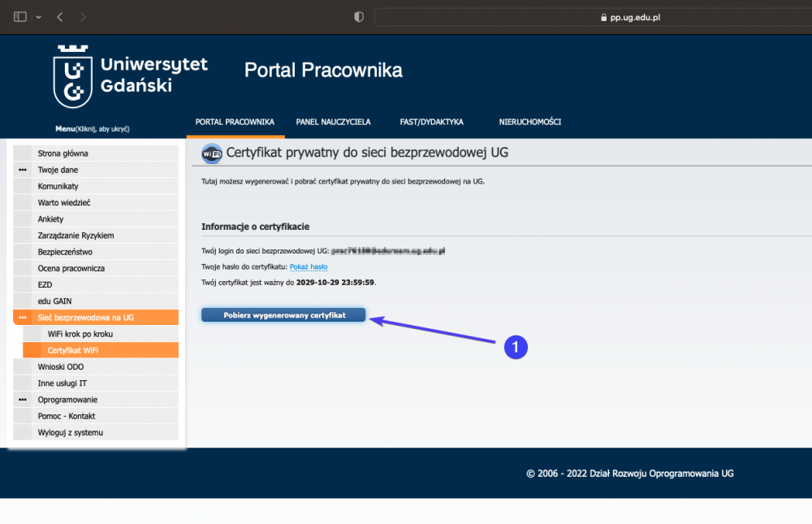
Task: Expand the Oprogramowanie menu section
Action: click(x=22, y=400)
